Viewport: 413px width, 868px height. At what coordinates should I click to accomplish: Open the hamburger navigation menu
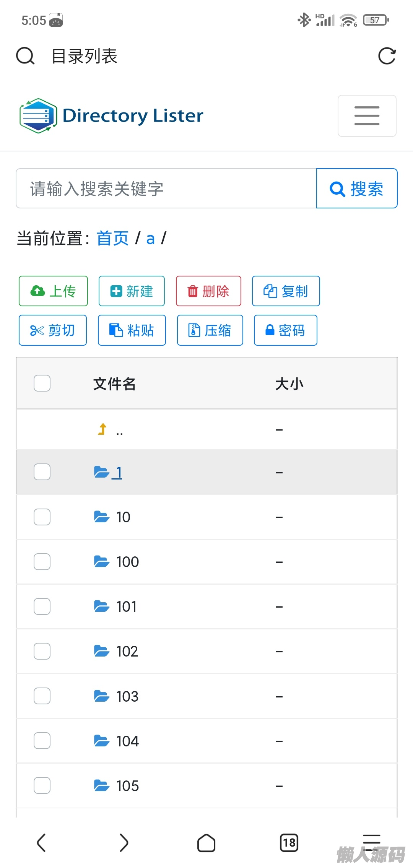(367, 116)
